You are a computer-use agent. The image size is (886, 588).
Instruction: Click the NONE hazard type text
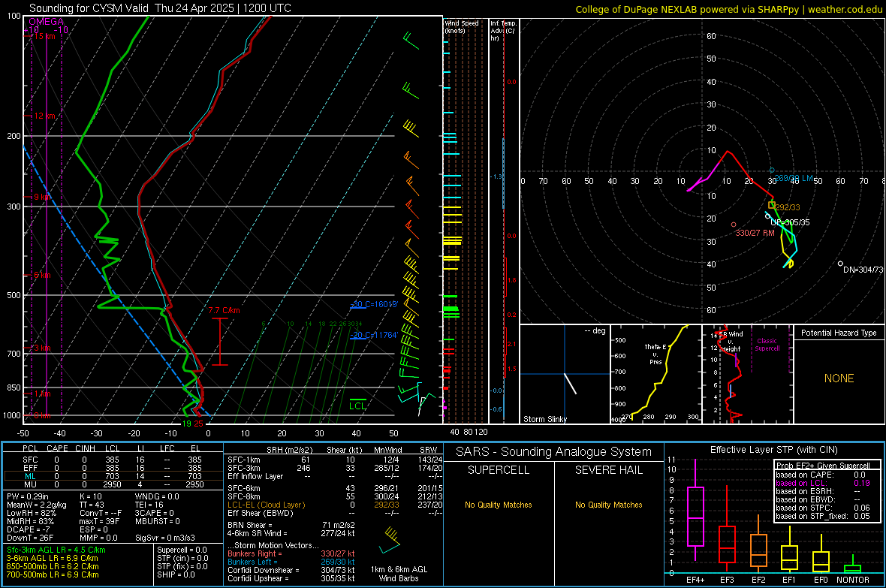click(x=839, y=378)
